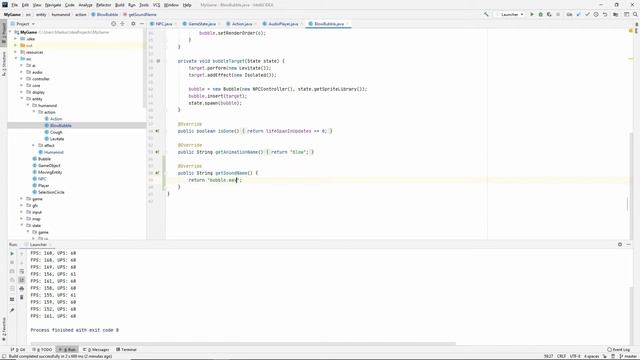
Task: Collapse the action package in the tree
Action: [x=34, y=112]
